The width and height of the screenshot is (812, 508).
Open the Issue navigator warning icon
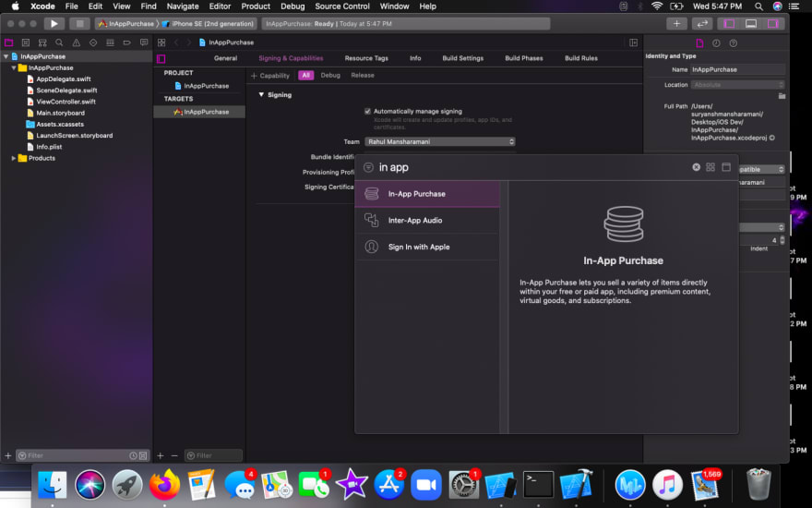click(76, 42)
